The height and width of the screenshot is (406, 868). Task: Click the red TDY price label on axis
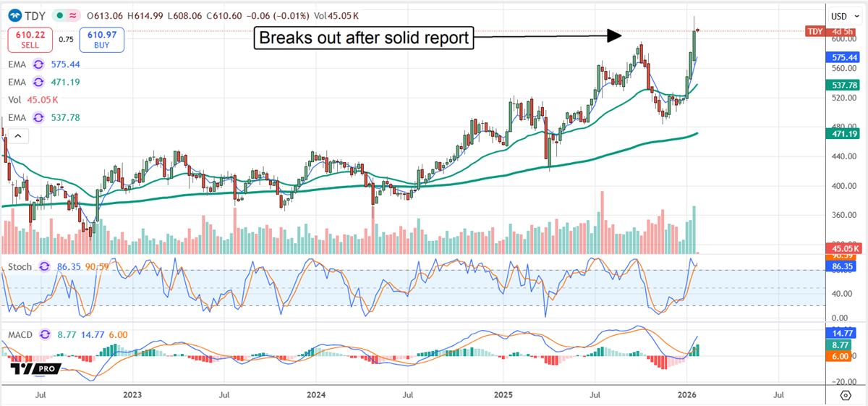(x=814, y=31)
